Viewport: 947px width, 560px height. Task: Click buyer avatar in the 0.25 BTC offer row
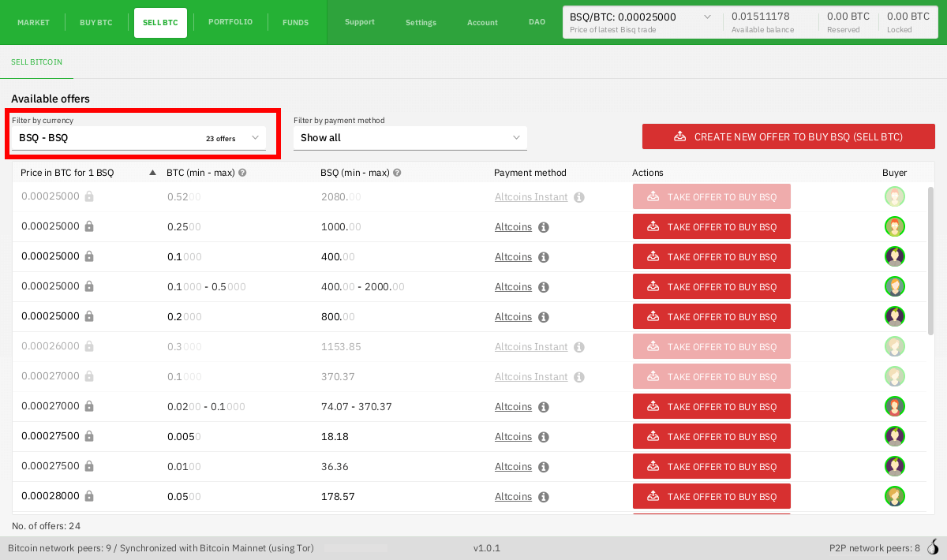pos(894,227)
